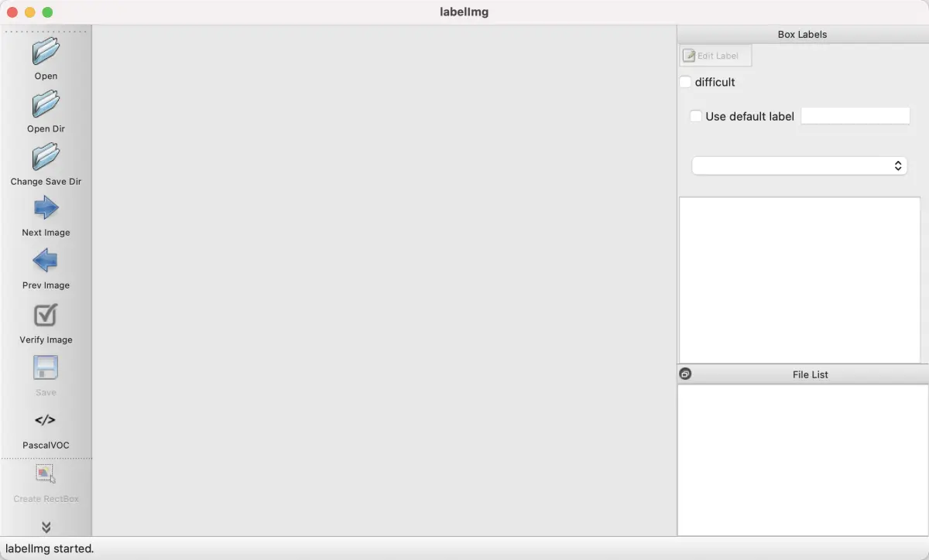
Task: Click the Verify Image checkmark icon
Action: point(46,315)
